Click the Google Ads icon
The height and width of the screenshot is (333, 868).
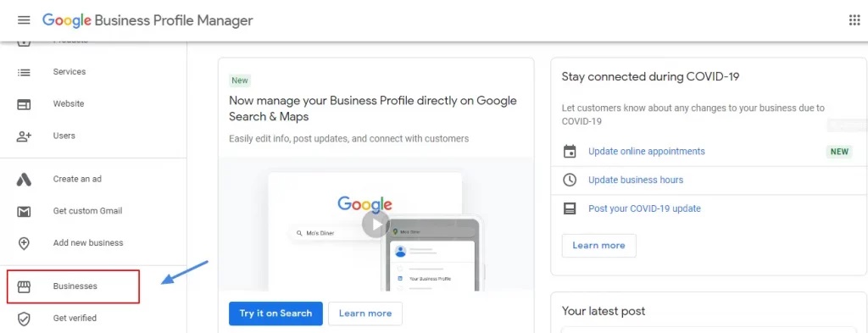pos(24,180)
